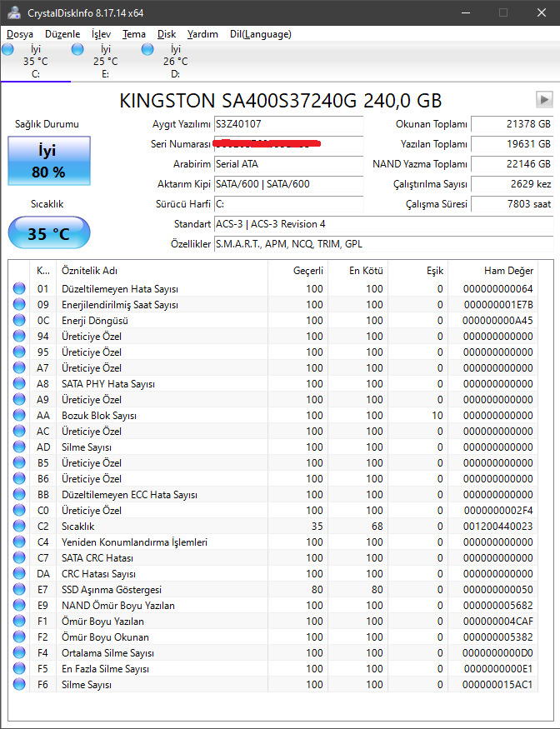Screen dimensions: 560x729
Task: Click the Özellikler field with S.M.A.R.T.
Action: click(x=383, y=244)
